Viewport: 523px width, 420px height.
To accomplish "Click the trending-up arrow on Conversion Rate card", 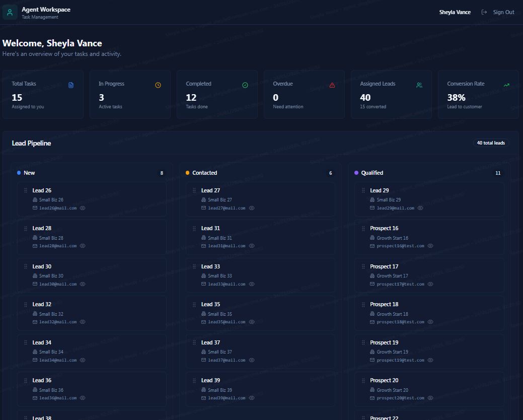I will [506, 85].
